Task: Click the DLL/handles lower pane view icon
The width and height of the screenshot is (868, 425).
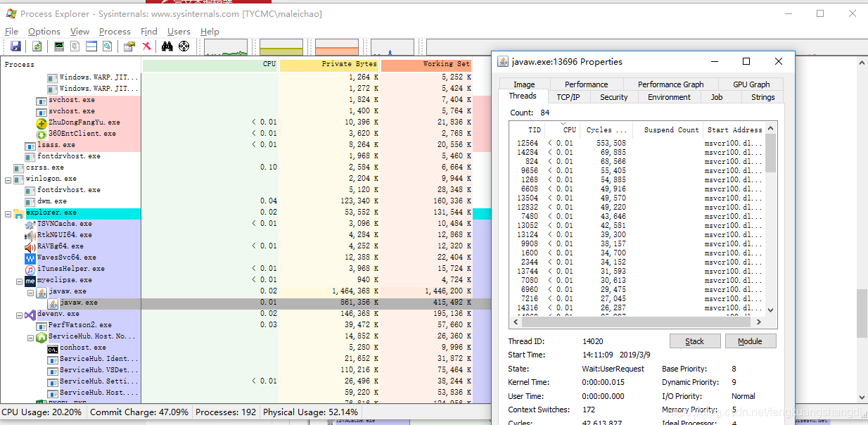Action: [108, 46]
